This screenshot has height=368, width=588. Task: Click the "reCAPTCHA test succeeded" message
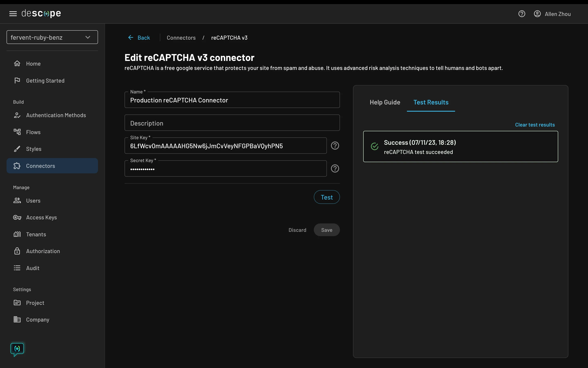point(418,152)
